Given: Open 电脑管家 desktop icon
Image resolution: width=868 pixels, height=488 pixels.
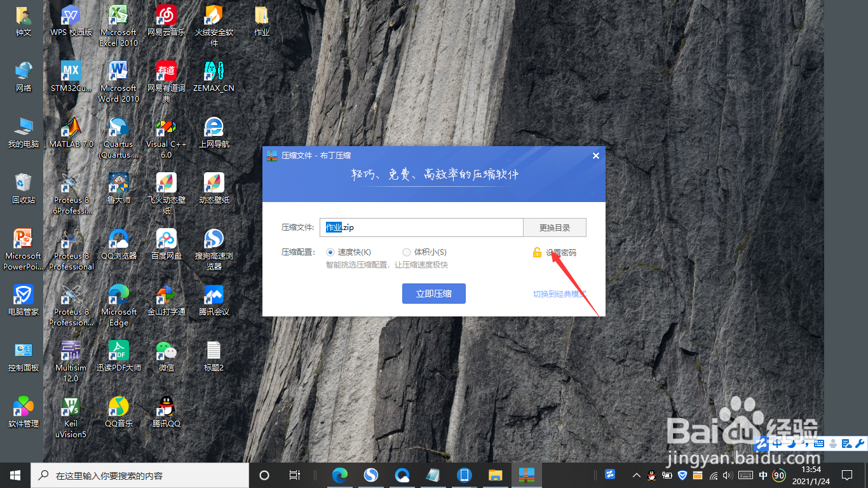Looking at the screenshot, I should click(x=24, y=300).
